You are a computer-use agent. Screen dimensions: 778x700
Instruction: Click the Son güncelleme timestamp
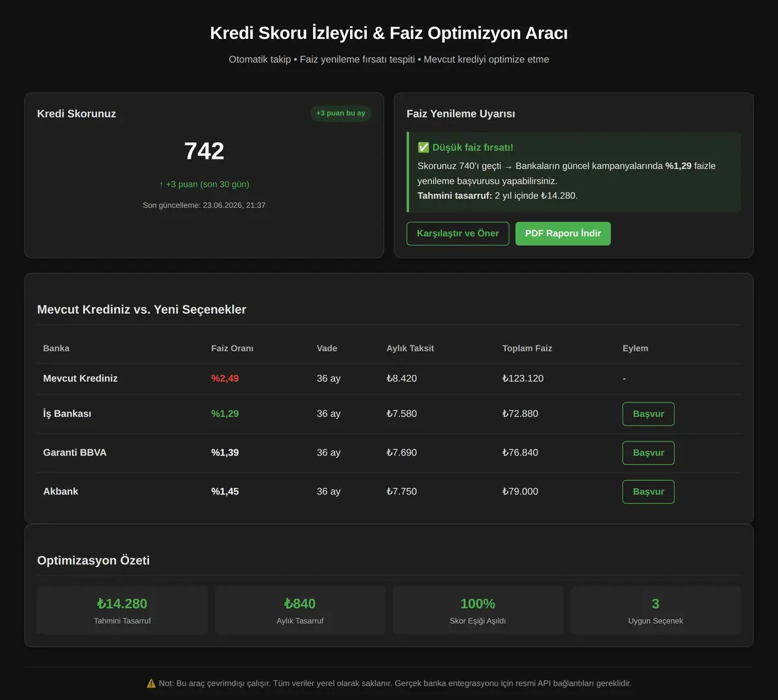[x=204, y=205]
